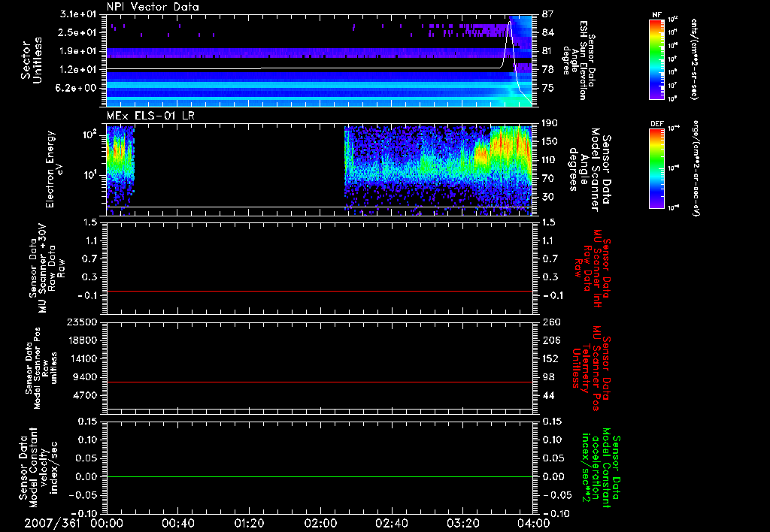Click the 03:20 time axis label

462,523
